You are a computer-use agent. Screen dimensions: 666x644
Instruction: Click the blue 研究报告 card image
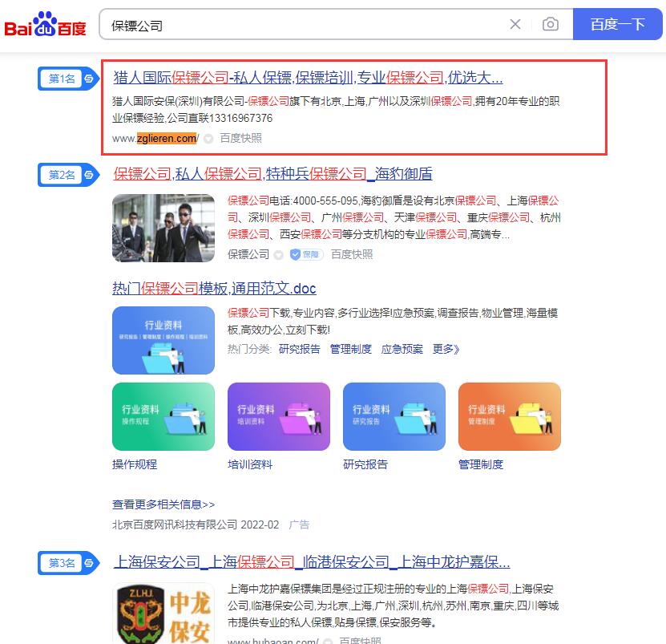[x=394, y=416]
